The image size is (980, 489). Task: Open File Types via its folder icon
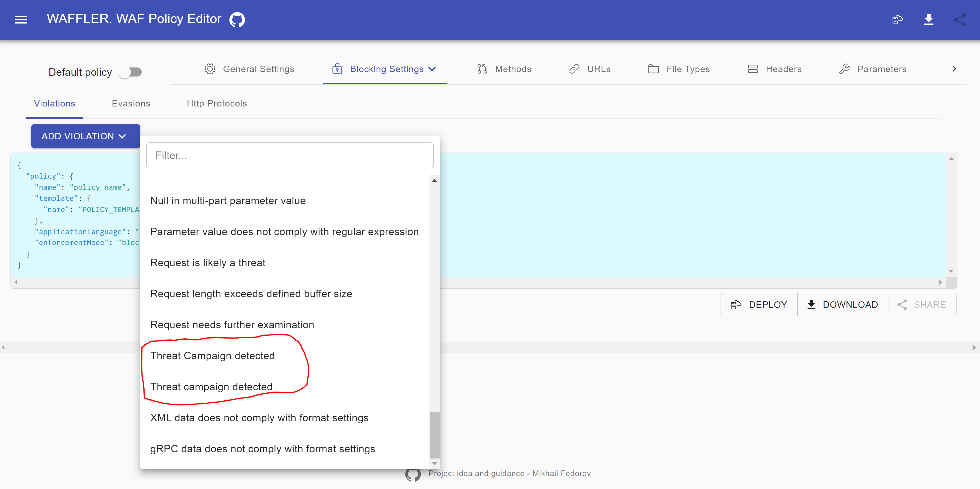653,69
